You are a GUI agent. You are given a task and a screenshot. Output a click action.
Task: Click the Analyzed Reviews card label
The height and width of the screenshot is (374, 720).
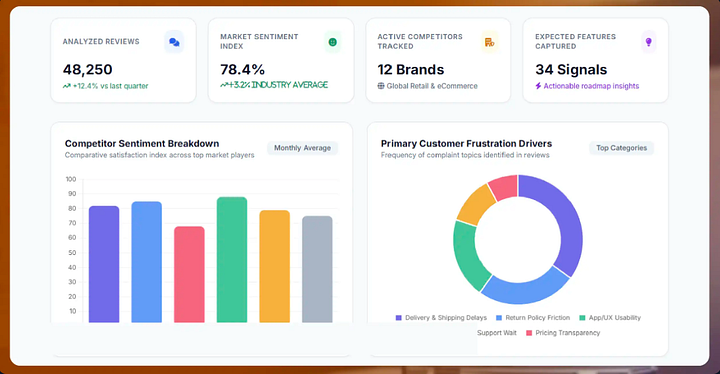[101, 41]
